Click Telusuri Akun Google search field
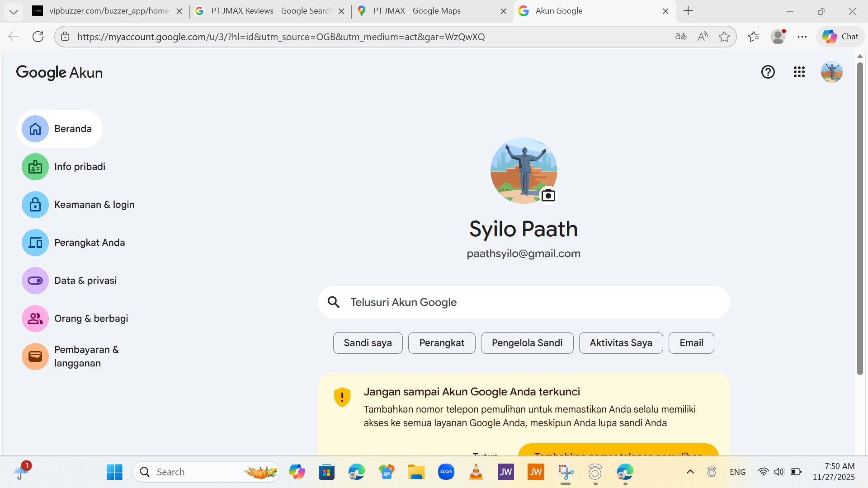The width and height of the screenshot is (868, 488). (x=524, y=302)
